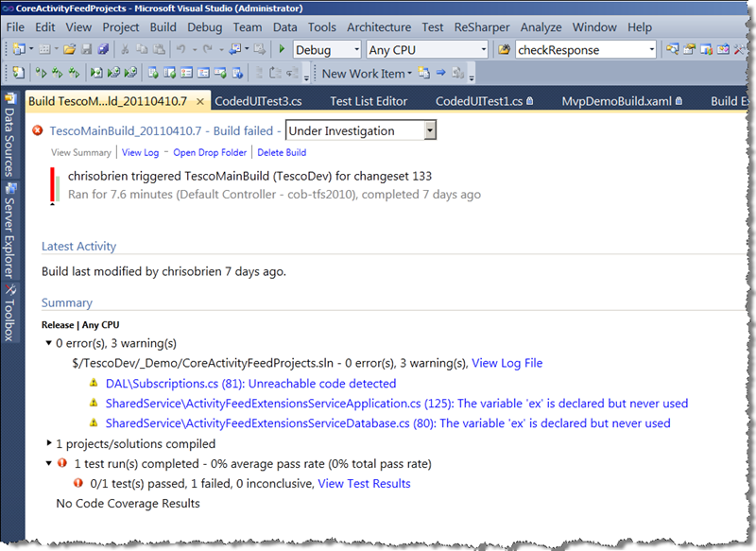Screen dimensions: 756x551
Task: Click the Test Results window icon
Action: coord(186,73)
